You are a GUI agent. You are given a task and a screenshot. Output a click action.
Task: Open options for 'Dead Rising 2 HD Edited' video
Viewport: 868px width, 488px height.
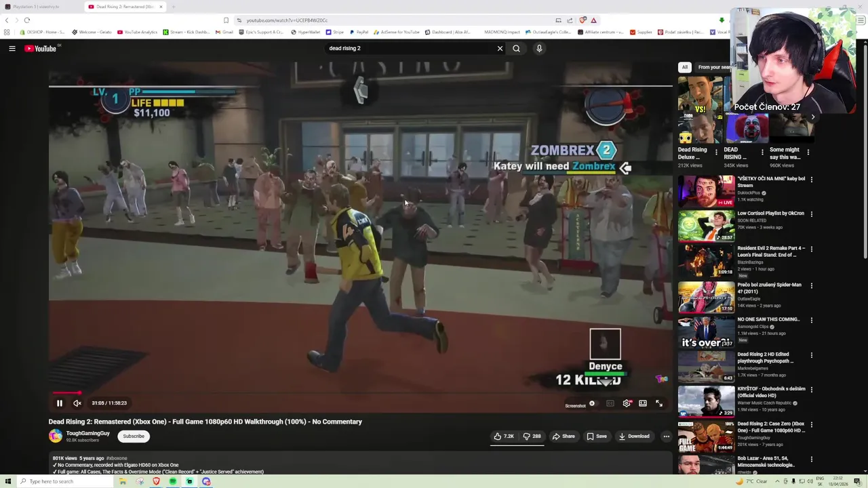[812, 355]
